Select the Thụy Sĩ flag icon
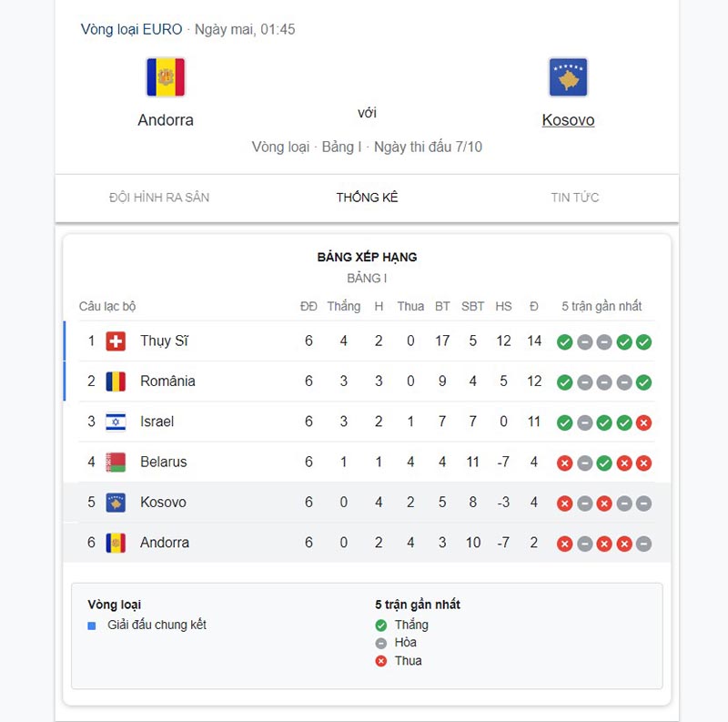Image resolution: width=728 pixels, height=722 pixels. tap(116, 341)
